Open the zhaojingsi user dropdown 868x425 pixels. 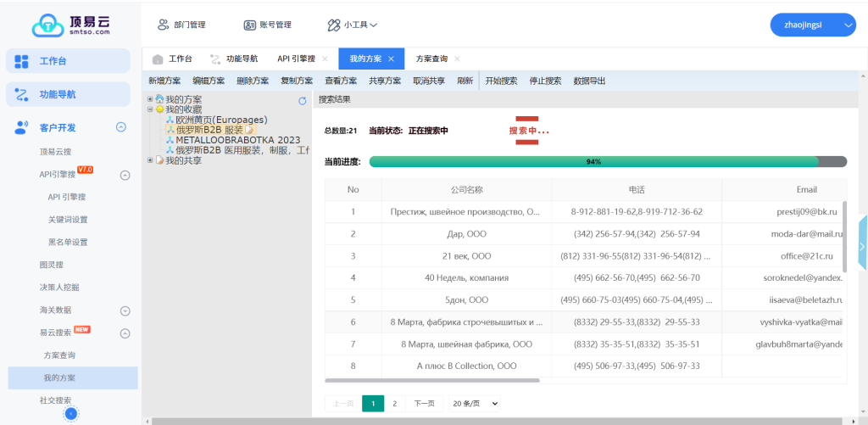(812, 25)
